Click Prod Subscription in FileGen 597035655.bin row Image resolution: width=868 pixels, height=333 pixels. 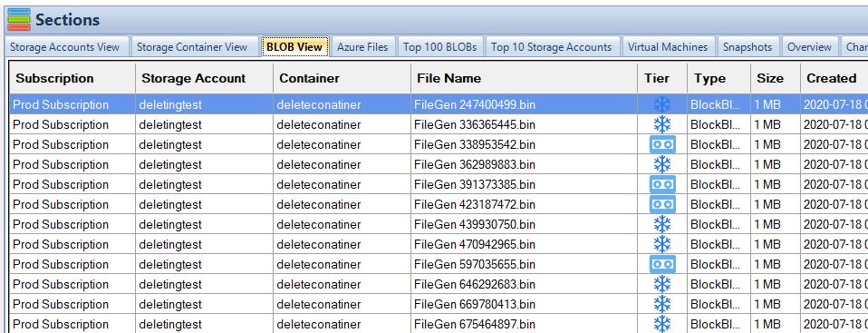pyautogui.click(x=61, y=264)
